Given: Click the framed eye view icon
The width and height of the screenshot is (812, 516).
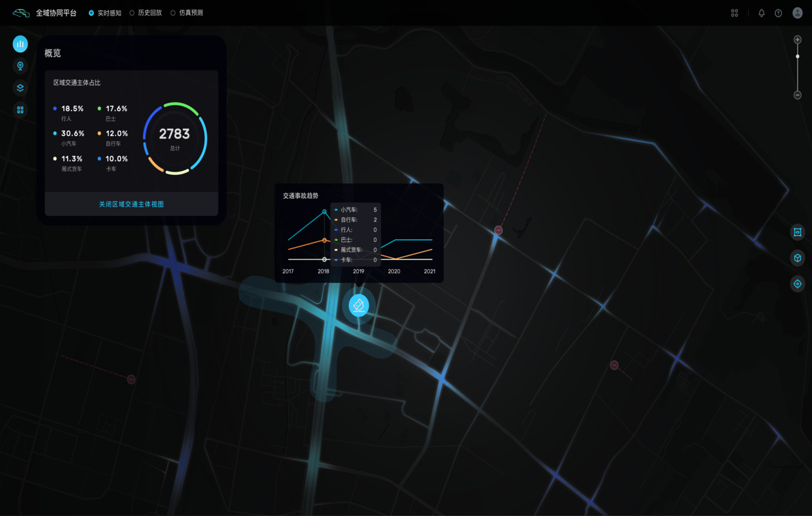Looking at the screenshot, I should pos(797,232).
